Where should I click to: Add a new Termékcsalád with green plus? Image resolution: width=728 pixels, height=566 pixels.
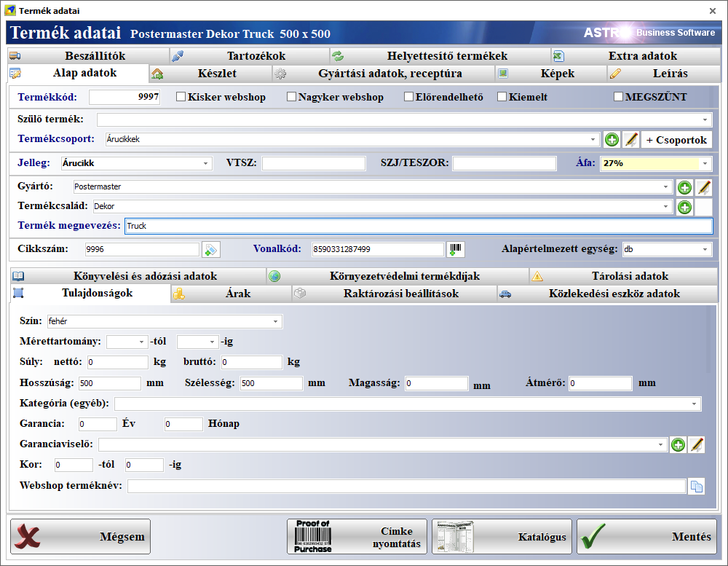[684, 207]
